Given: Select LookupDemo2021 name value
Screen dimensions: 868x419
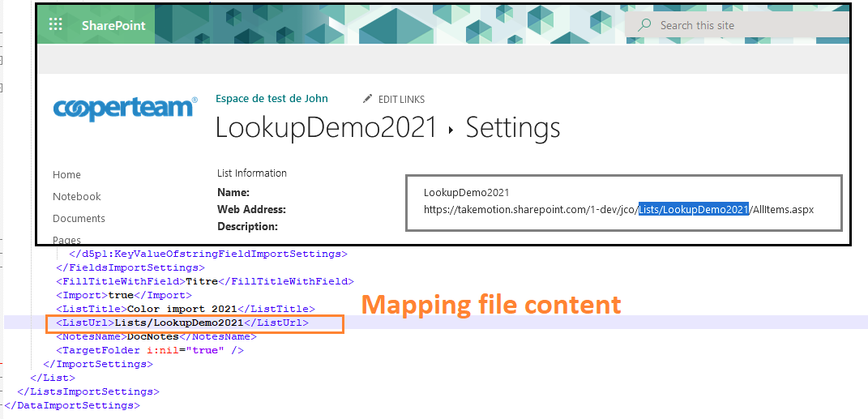Looking at the screenshot, I should (x=466, y=193).
